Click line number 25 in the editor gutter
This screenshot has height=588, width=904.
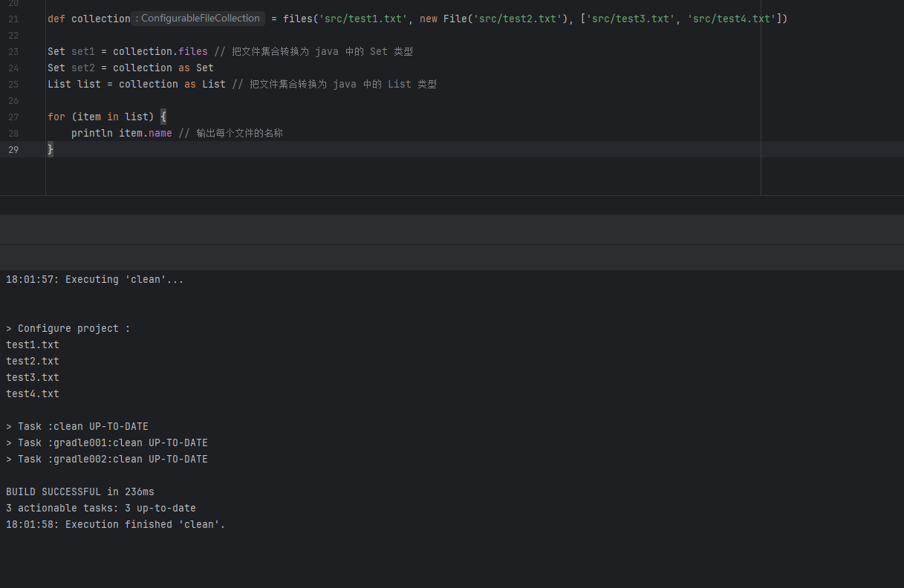(x=13, y=84)
